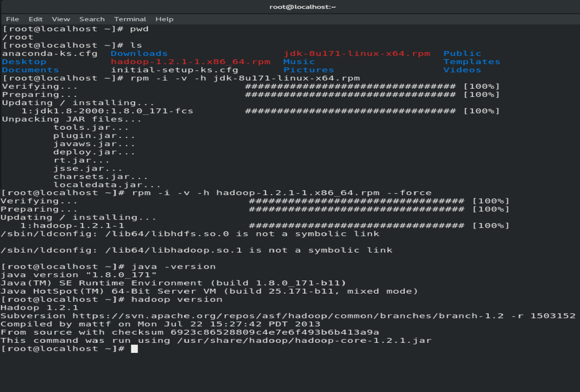This screenshot has width=580, height=392.
Task: Click the 'Pictures' directory name
Action: [308, 70]
